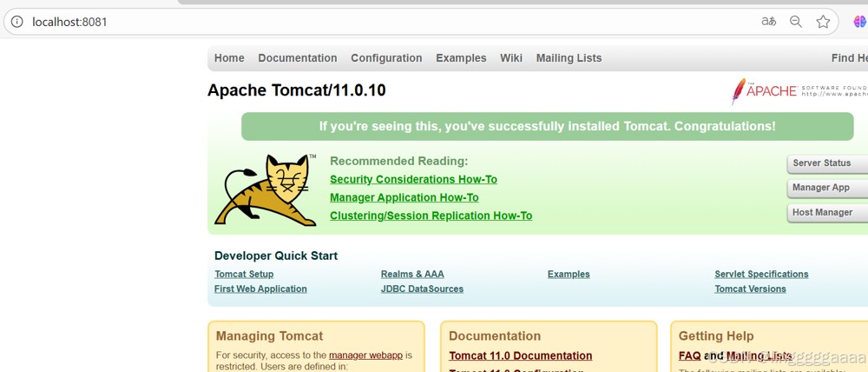This screenshot has width=868, height=372.
Task: Click the Host Manager button
Action: [827, 213]
